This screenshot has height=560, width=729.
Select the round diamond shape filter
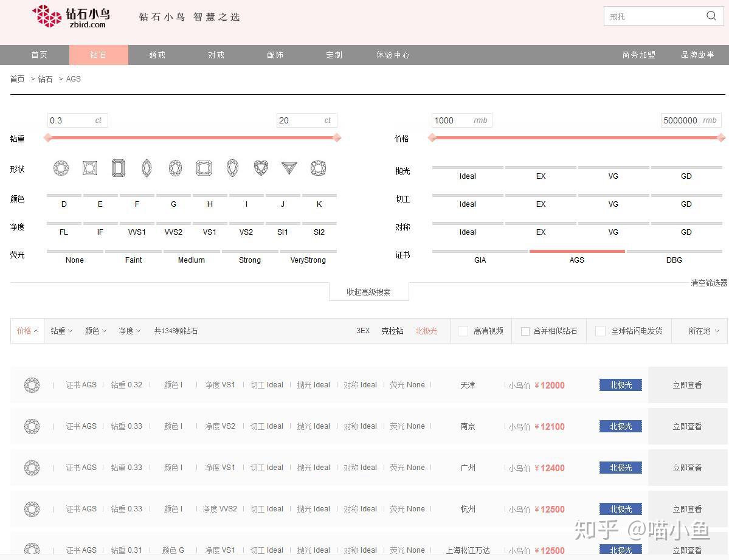click(x=61, y=168)
